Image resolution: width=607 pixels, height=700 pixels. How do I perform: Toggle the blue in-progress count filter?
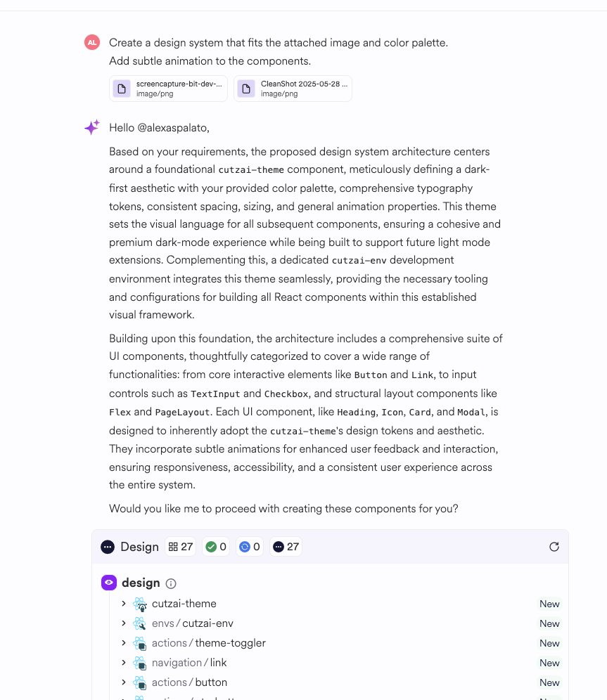click(250, 547)
